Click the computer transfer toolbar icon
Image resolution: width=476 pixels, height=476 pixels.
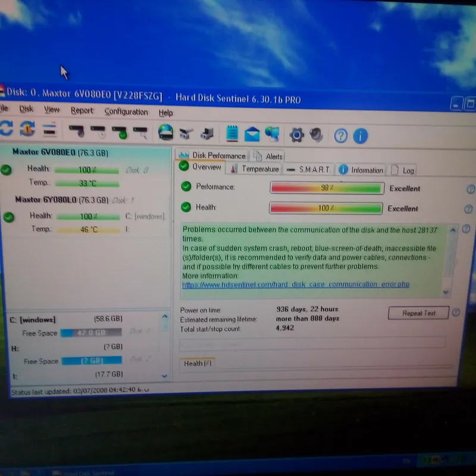click(207, 133)
